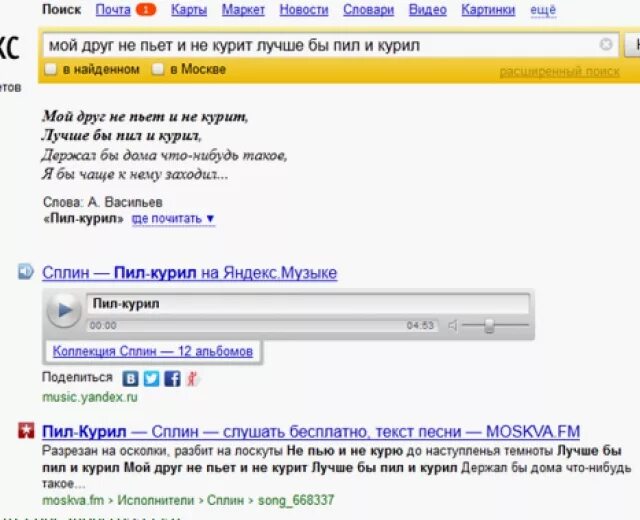The image size is (640, 520).
Task: Click the 00:00 elapsed time label
Action: [103, 325]
